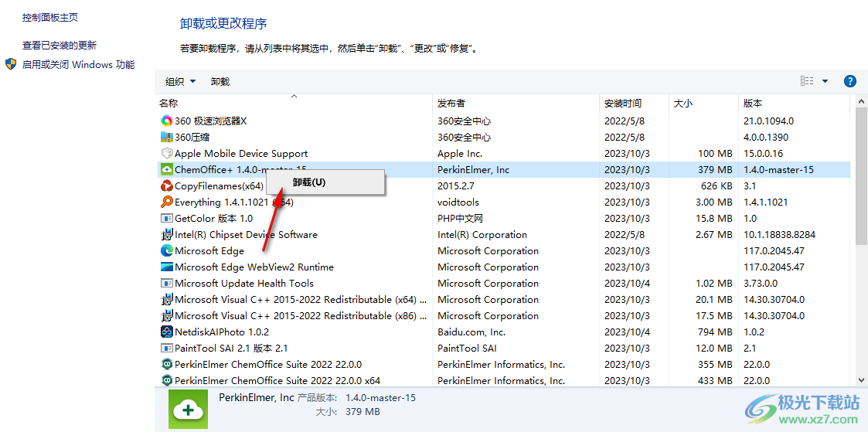Click the vertical scrollbar thumb
This screenshot has height=432, width=868.
pos(861,176)
